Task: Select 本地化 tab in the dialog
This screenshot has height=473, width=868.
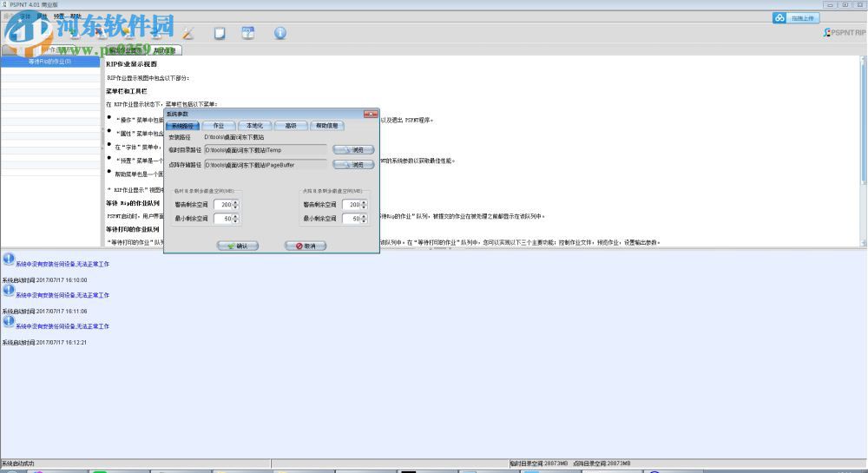Action: (x=254, y=126)
